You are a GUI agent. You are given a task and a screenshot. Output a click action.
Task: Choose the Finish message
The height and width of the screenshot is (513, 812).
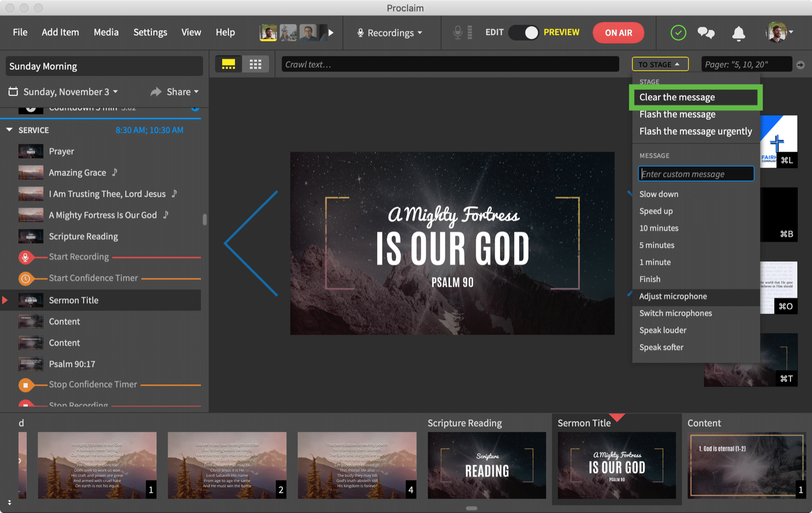pos(695,279)
